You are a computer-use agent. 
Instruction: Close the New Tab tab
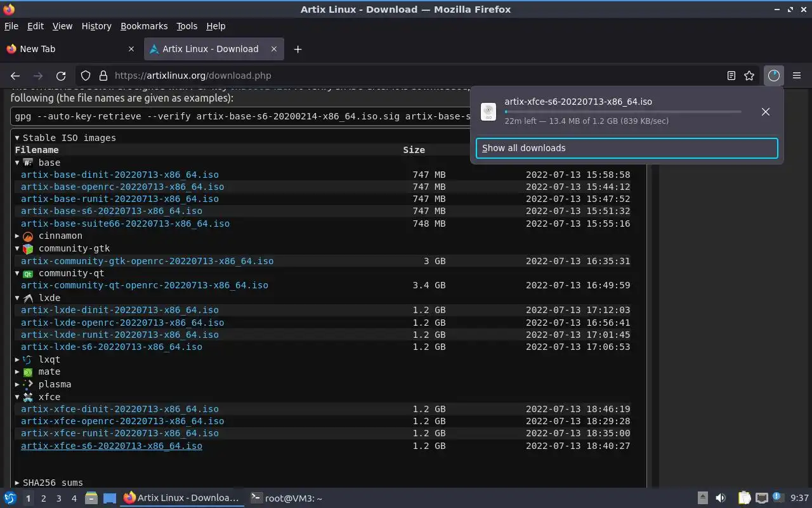[131, 49]
